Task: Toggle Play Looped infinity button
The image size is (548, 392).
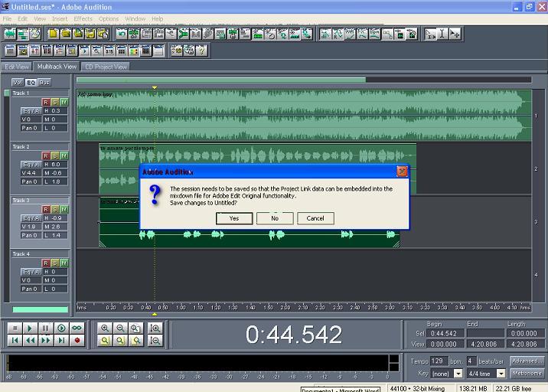Action: pyautogui.click(x=77, y=328)
